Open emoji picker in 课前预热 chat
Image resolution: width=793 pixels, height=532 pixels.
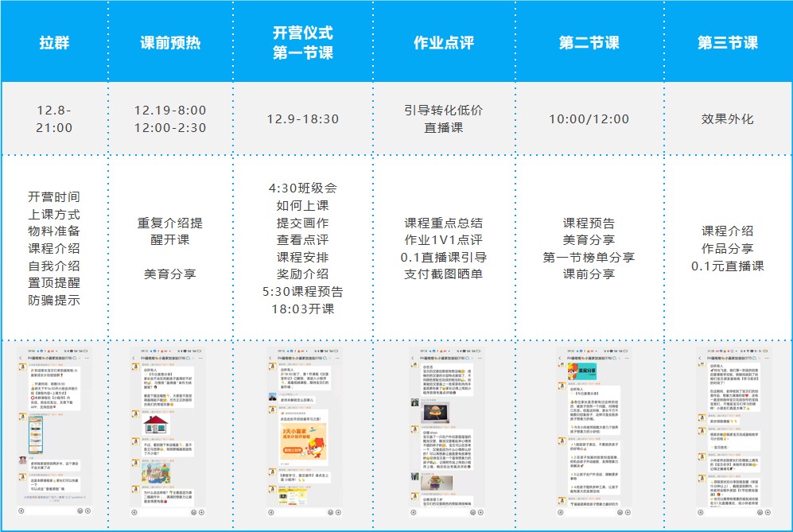coord(194,512)
